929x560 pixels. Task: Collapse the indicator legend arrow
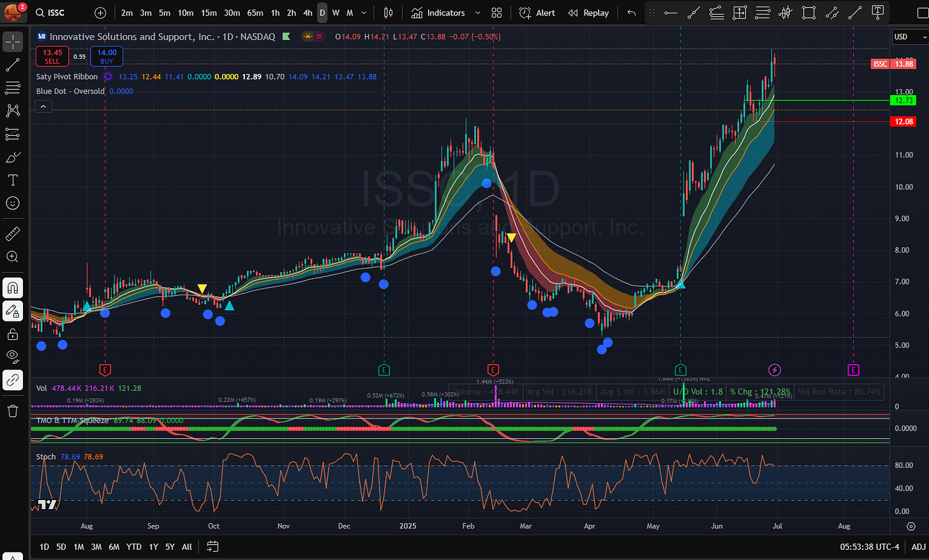pos(43,107)
